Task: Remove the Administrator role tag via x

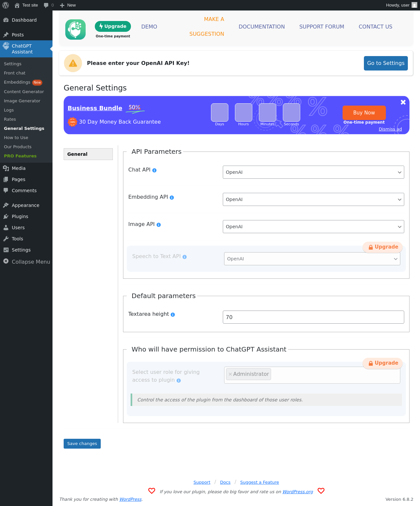Action: 230,374
